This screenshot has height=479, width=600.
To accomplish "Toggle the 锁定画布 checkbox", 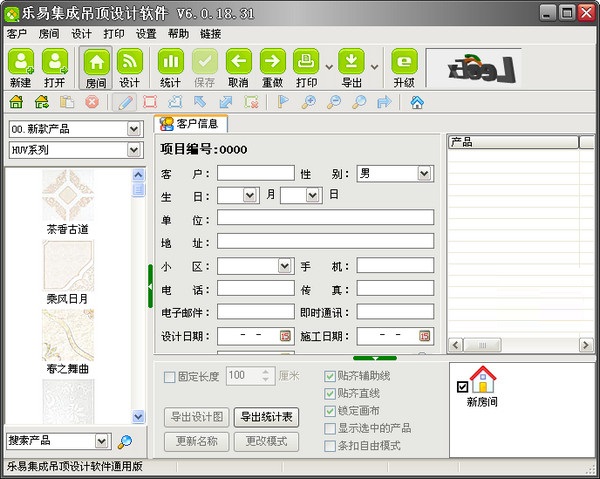I will [329, 411].
